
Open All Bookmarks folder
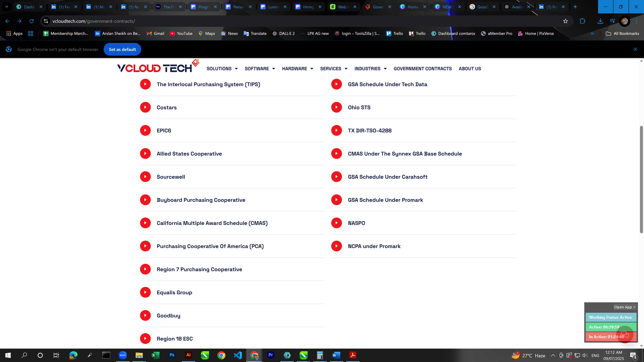point(622,34)
